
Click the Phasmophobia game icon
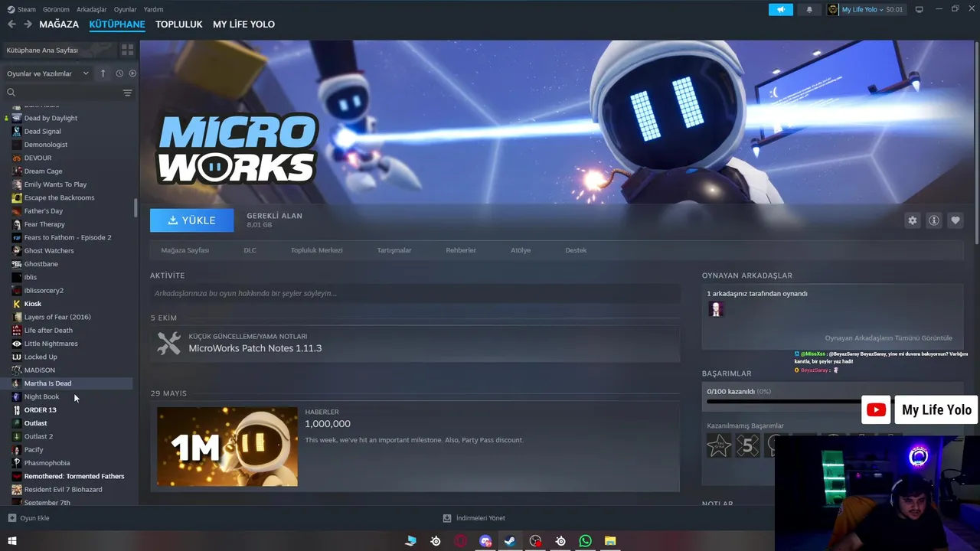coord(17,463)
